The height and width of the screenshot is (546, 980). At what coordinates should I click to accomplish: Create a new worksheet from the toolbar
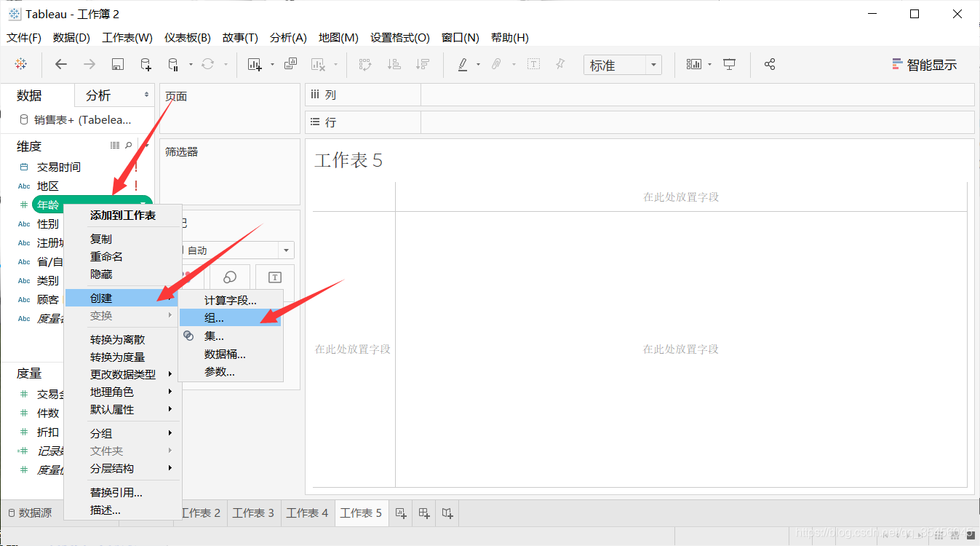255,65
